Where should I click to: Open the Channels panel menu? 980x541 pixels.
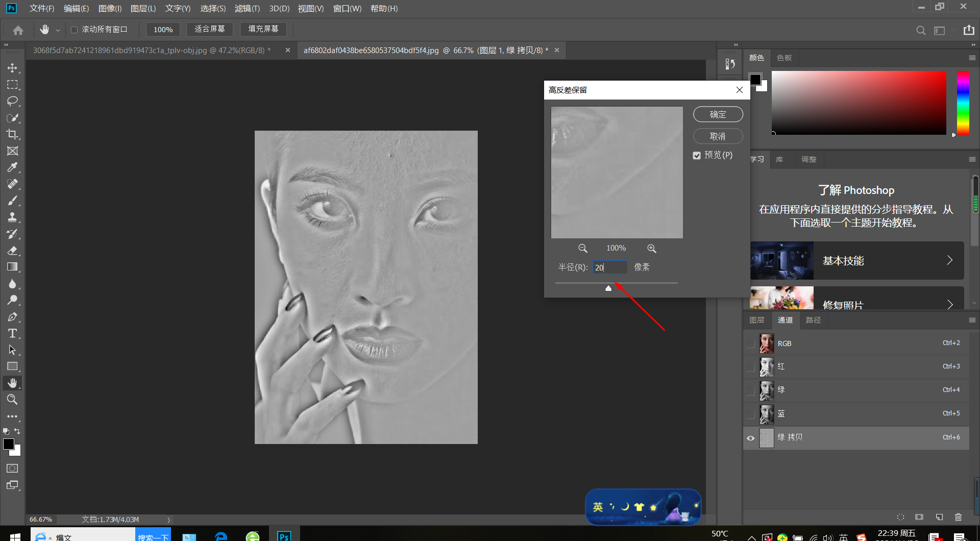click(972, 320)
